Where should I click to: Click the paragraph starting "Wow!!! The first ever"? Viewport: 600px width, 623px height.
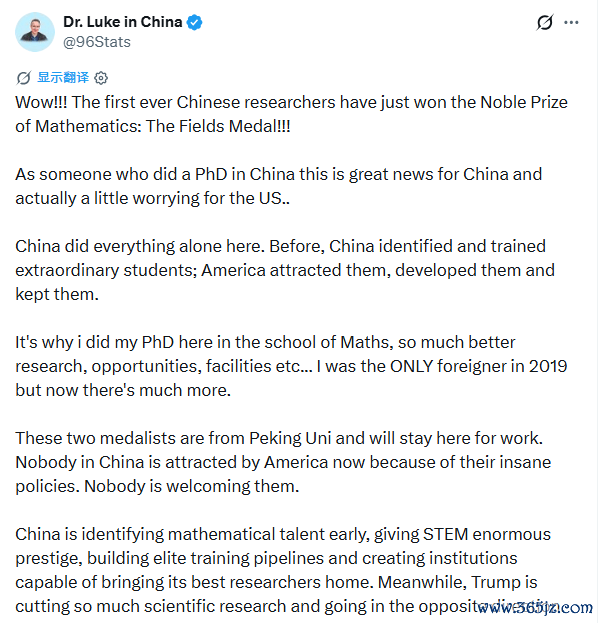[x=291, y=114]
